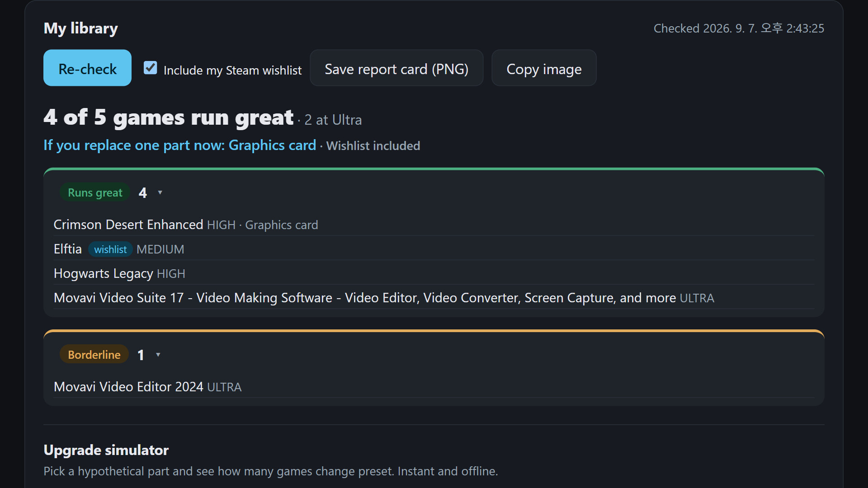The height and width of the screenshot is (488, 868).
Task: Click the Elftia game title
Action: [68, 249]
